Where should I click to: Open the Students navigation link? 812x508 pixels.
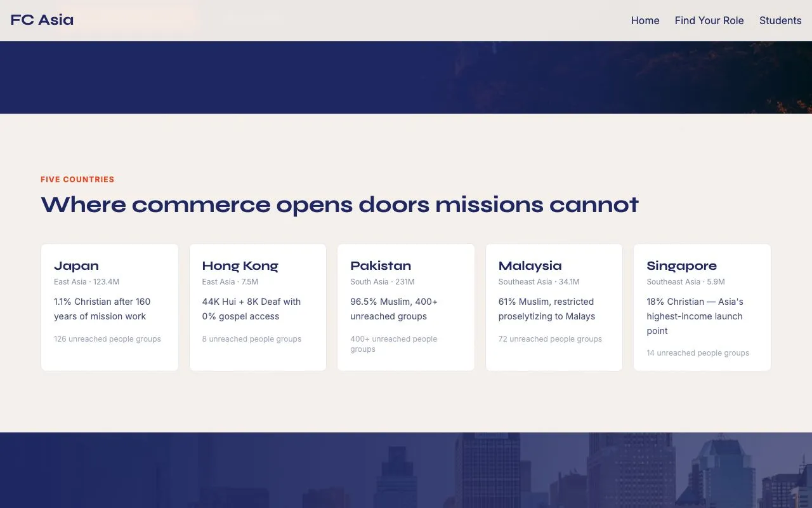click(780, 20)
